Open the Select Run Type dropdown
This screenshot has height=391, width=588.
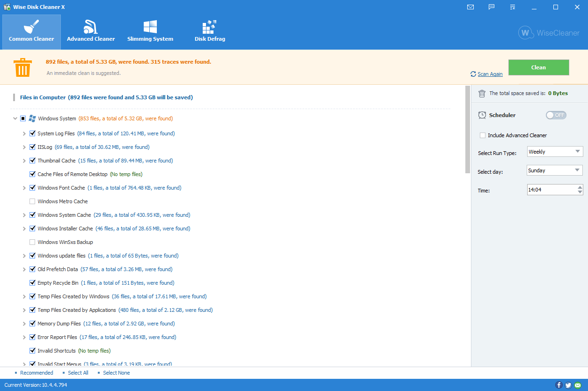555,152
